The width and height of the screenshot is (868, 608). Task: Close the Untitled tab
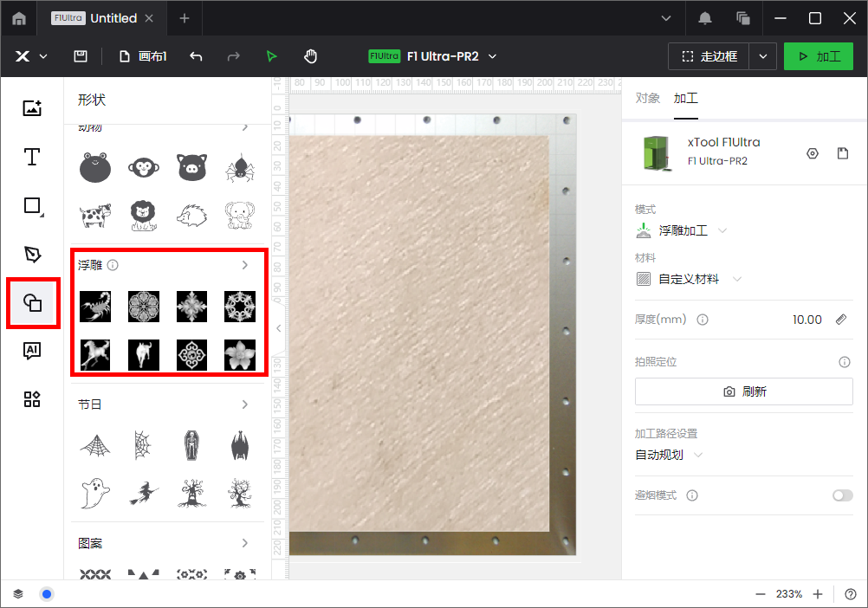click(x=149, y=18)
